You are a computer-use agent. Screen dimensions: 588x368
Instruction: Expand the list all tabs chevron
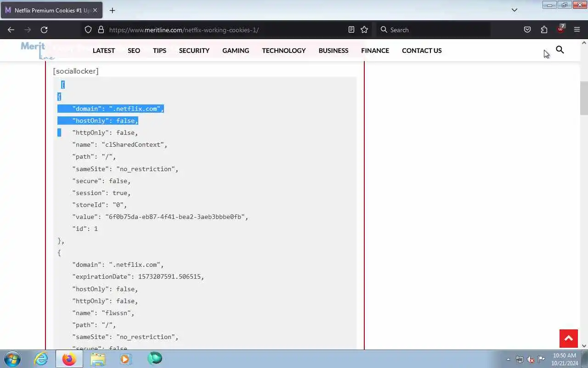click(x=514, y=10)
